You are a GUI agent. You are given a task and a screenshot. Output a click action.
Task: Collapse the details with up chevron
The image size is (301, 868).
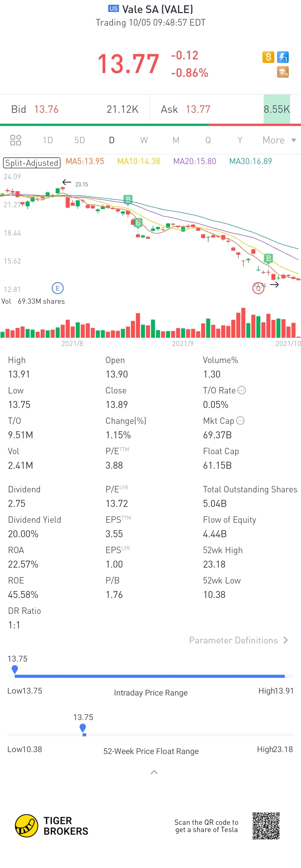[154, 772]
